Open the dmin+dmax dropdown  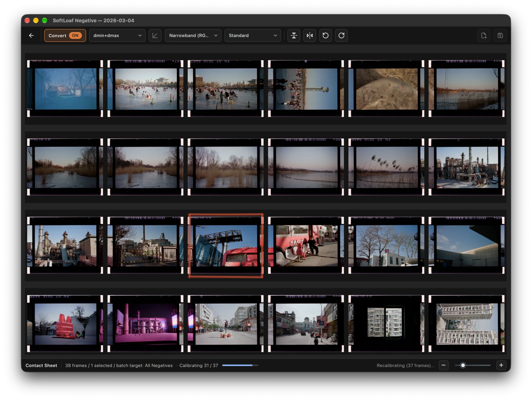(x=117, y=36)
